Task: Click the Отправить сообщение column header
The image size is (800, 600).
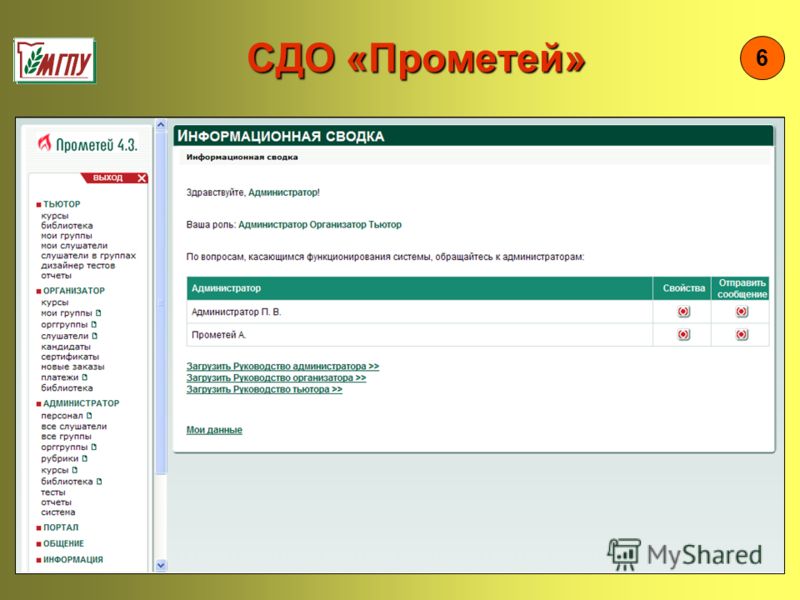Action: [x=742, y=288]
